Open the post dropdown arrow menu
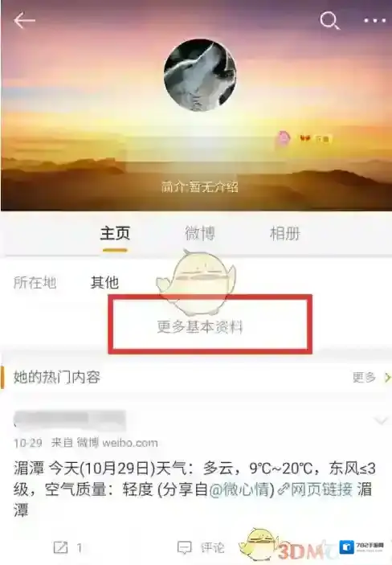Image resolution: width=392 pixels, height=565 pixels. pyautogui.click(x=381, y=420)
